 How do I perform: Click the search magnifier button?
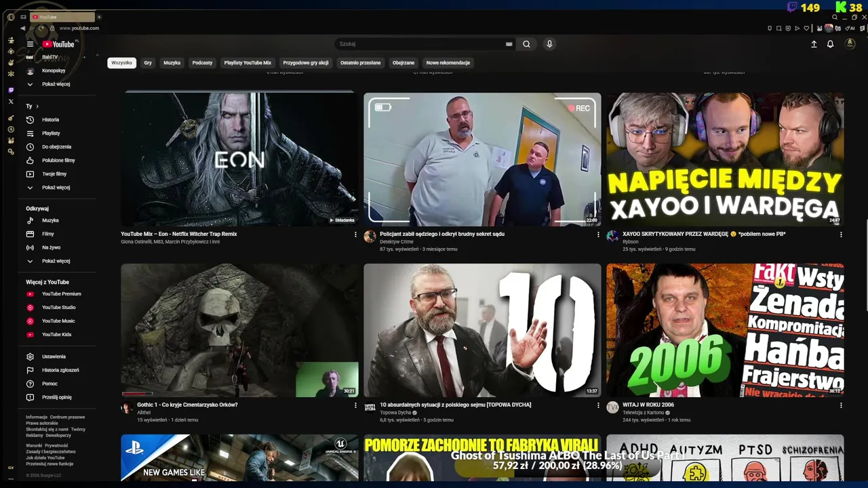pyautogui.click(x=526, y=44)
